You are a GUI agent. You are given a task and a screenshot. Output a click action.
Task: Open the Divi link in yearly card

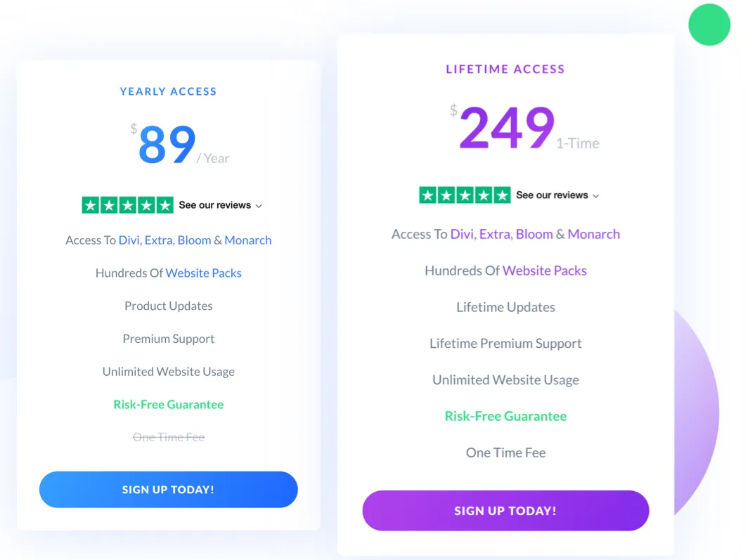[x=129, y=240]
